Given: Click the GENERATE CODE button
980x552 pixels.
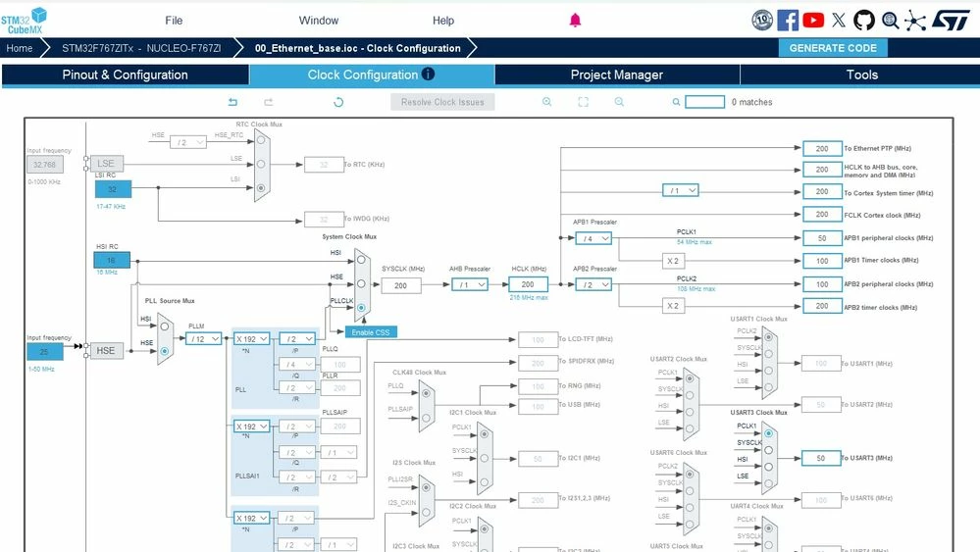Looking at the screenshot, I should (833, 48).
